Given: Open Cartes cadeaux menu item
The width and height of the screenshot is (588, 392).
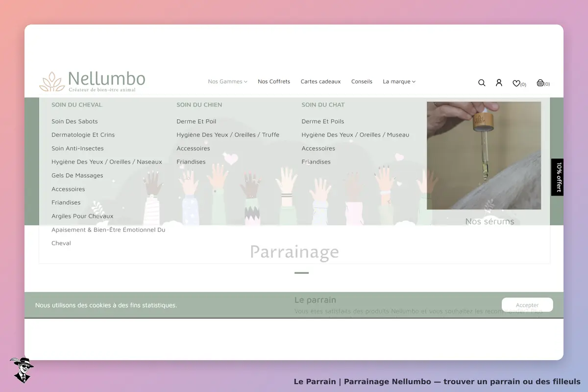Looking at the screenshot, I should 320,81.
